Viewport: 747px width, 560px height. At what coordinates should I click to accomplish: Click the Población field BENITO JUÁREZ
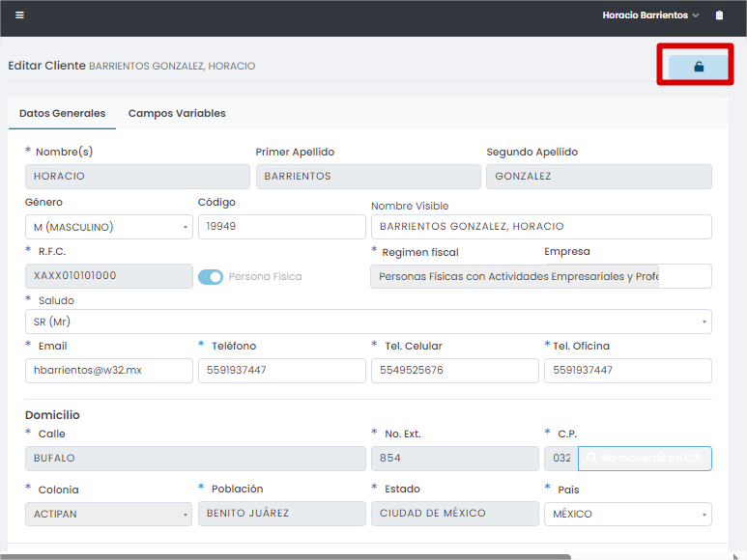281,514
